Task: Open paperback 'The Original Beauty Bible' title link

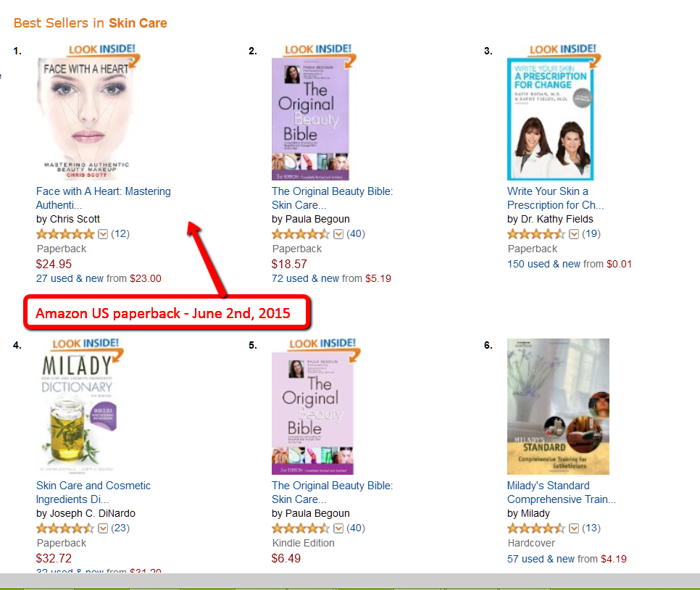Action: coord(332,198)
